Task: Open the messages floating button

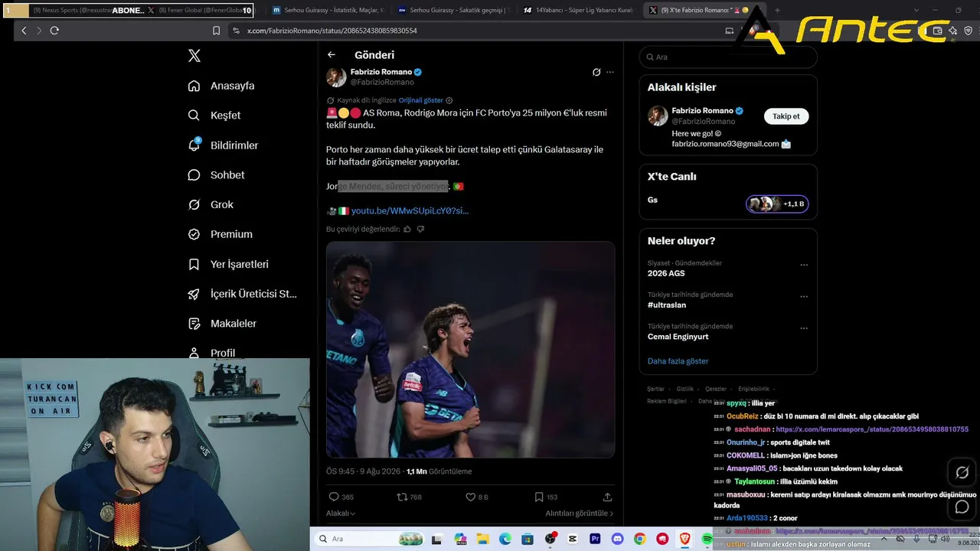Action: 962,507
